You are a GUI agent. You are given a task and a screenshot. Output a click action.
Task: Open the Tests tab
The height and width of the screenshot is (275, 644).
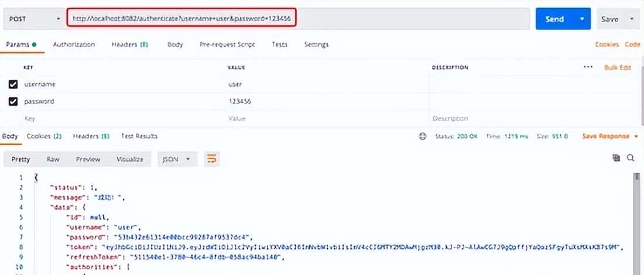tap(279, 44)
